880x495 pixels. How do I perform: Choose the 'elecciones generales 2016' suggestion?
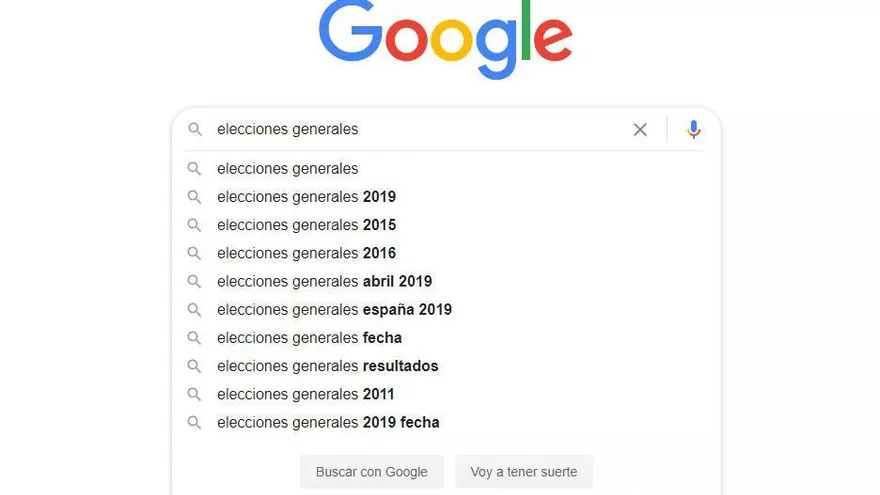pyautogui.click(x=306, y=253)
